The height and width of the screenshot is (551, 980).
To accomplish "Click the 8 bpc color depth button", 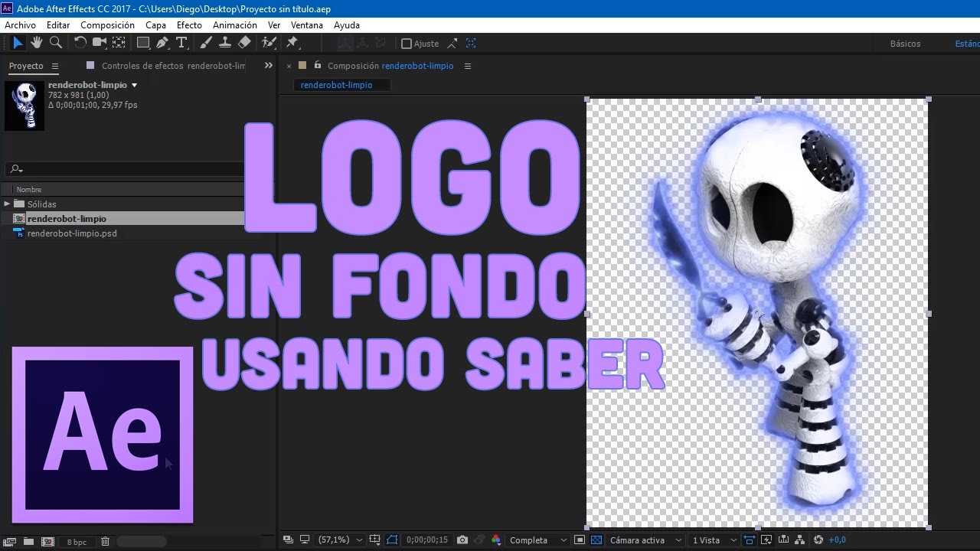I will pyautogui.click(x=77, y=542).
